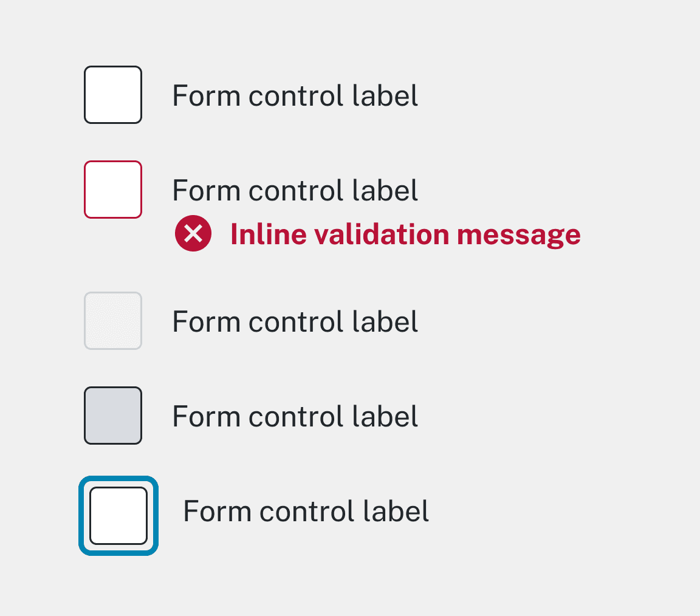Select the topmost 'Form control label' text

click(295, 95)
